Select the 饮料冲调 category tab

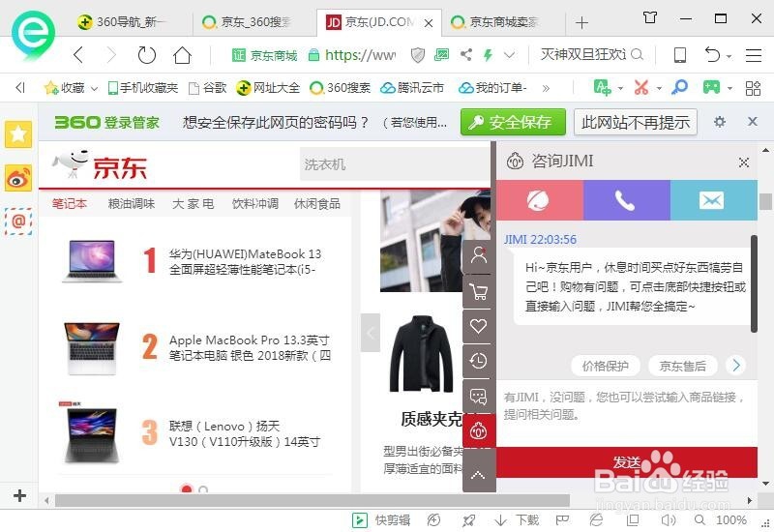[x=255, y=203]
